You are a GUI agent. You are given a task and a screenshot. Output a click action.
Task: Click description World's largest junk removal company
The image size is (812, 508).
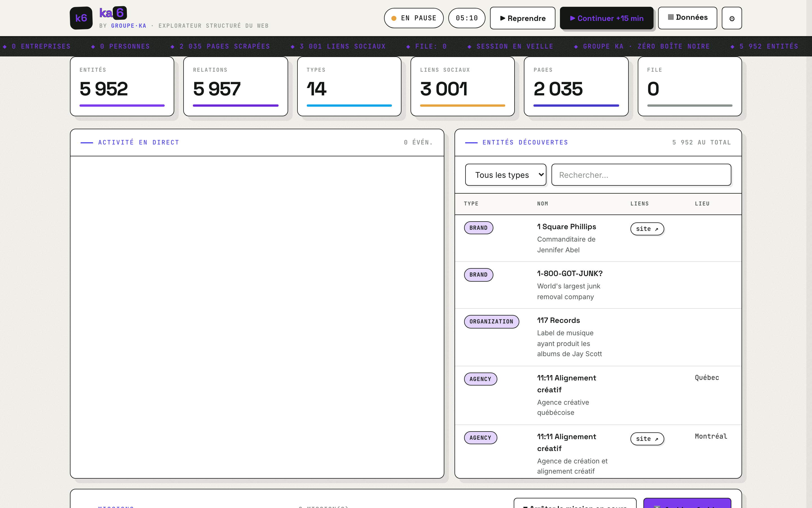point(569,291)
